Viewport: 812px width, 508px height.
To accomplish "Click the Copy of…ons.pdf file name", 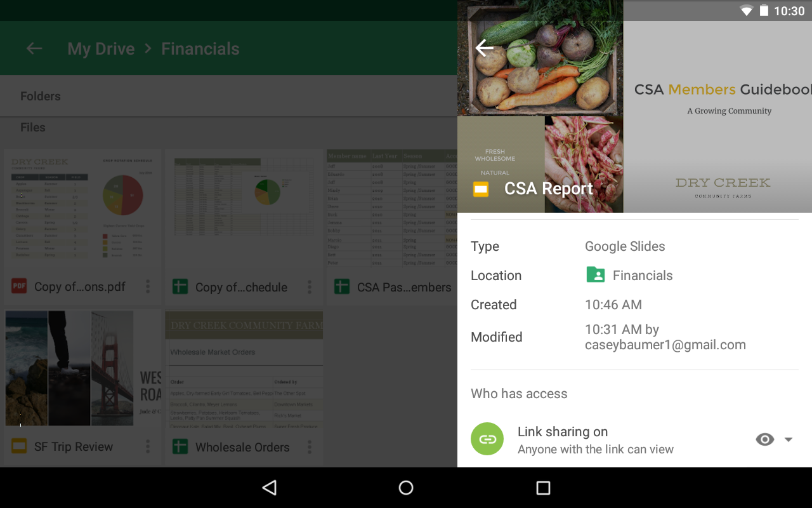I will click(80, 287).
